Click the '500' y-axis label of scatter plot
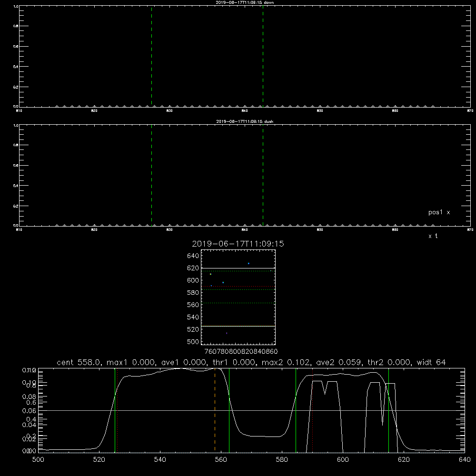The height and width of the screenshot is (476, 476). (x=193, y=342)
